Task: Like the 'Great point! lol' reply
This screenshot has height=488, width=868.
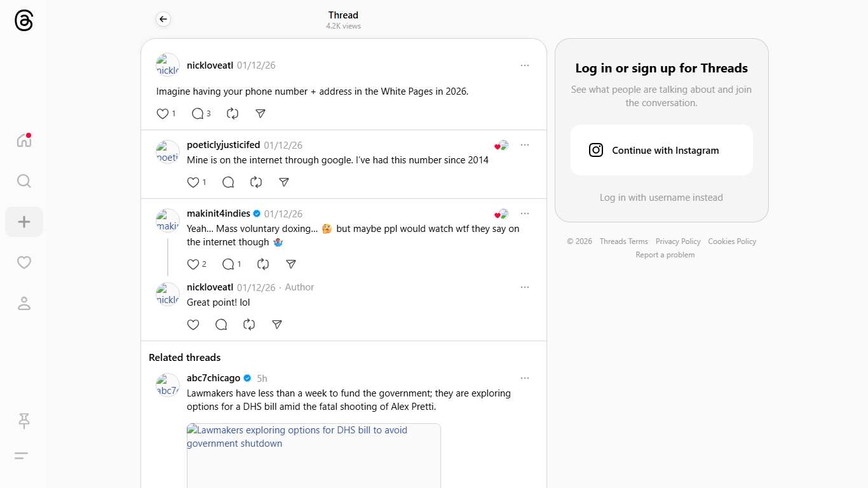Action: point(193,325)
